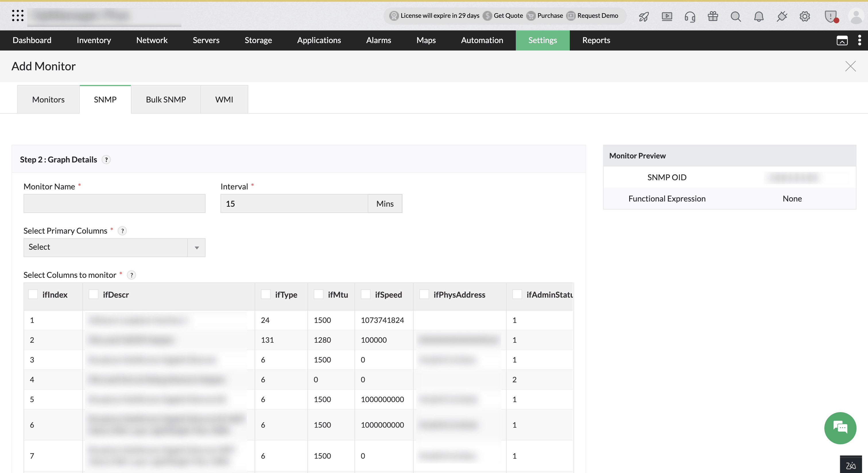
Task: Click the Purchase cart icon
Action: coord(531,15)
